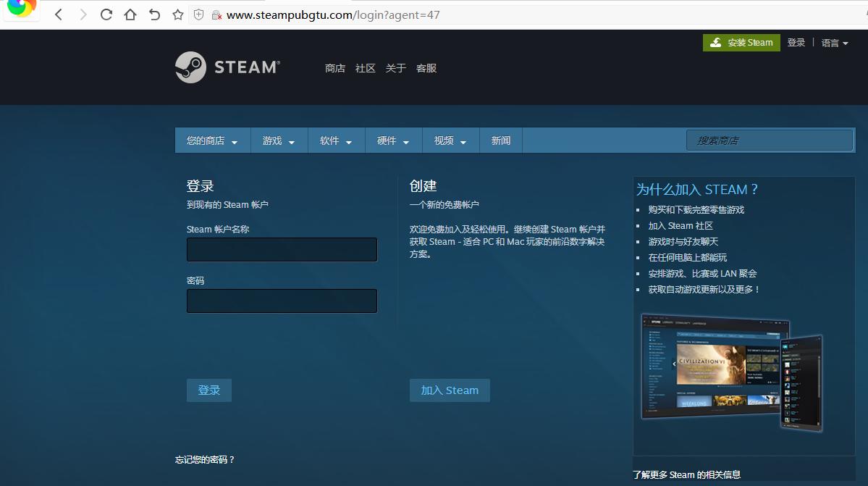Click the forward navigation arrow
This screenshot has width=868, height=486.
pos(82,14)
